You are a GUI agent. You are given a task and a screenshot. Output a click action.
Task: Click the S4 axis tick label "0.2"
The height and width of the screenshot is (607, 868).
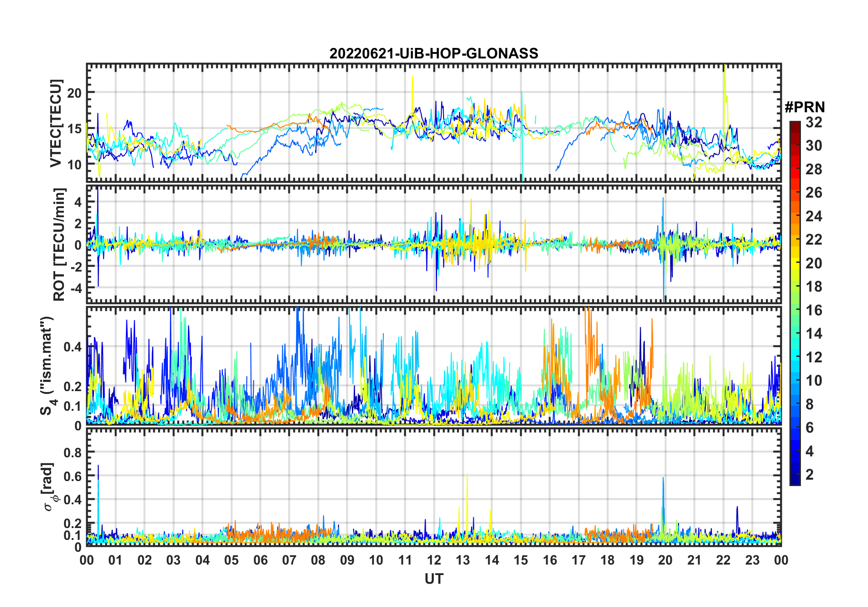pyautogui.click(x=73, y=386)
